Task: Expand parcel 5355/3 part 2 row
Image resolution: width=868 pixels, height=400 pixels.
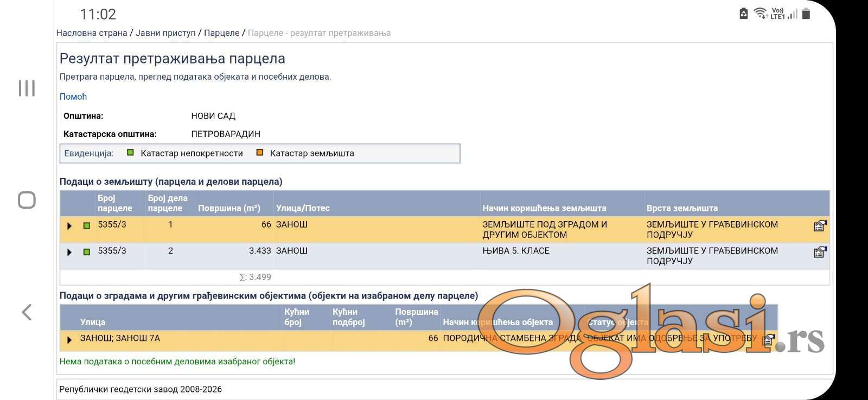Action: (69, 252)
